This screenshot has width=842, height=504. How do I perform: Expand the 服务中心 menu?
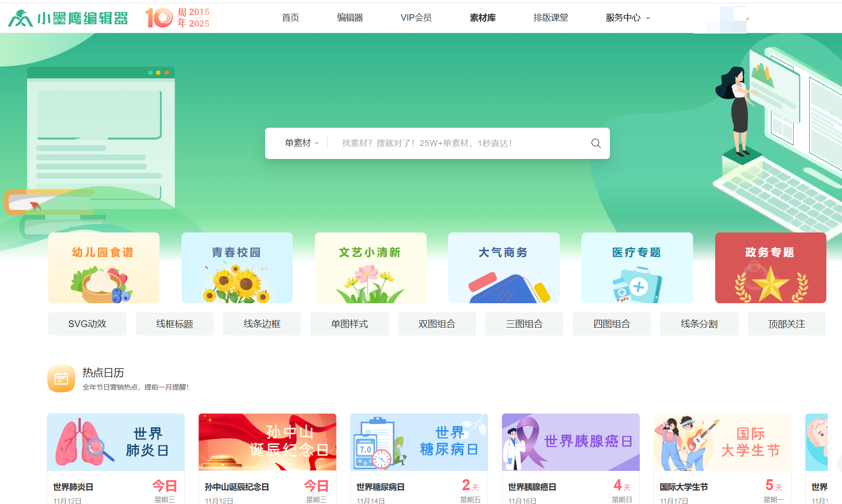point(627,18)
